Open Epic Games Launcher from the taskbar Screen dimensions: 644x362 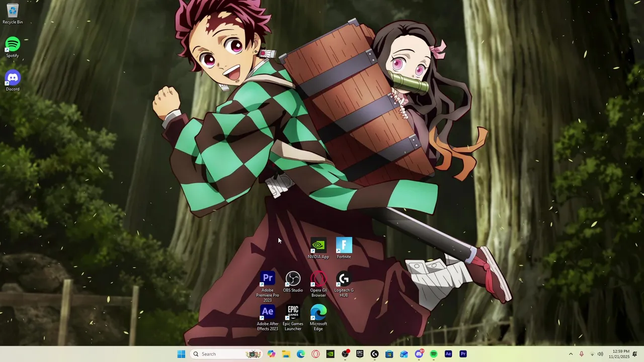click(360, 354)
